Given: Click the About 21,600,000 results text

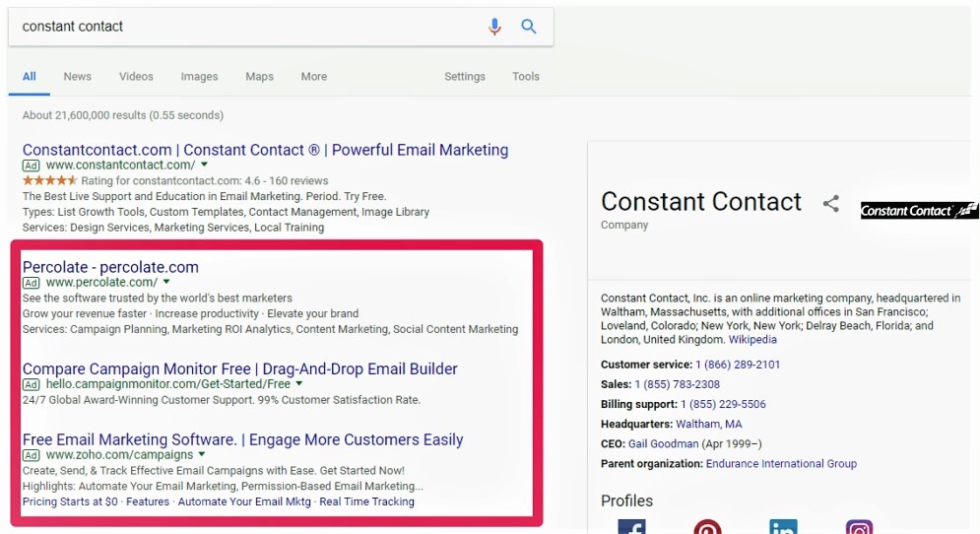Looking at the screenshot, I should tap(123, 115).
